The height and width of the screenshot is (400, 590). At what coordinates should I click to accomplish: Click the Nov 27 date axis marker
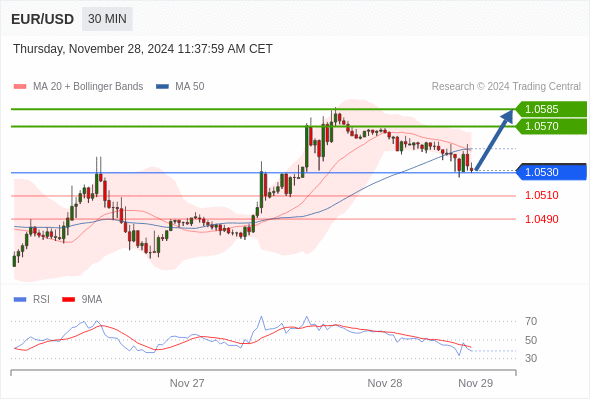[187, 383]
